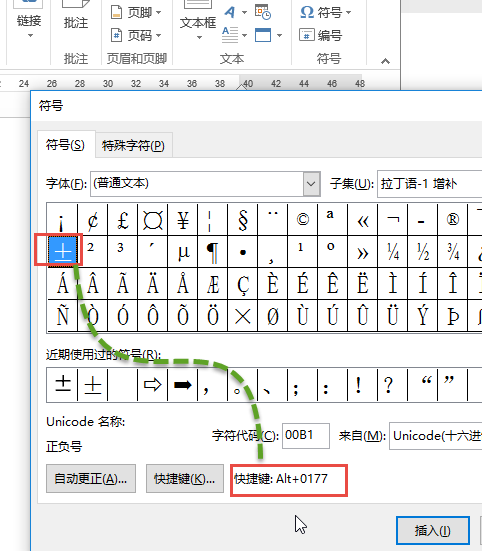Select the hollow right arrow recent symbol
The height and width of the screenshot is (551, 482).
[152, 384]
